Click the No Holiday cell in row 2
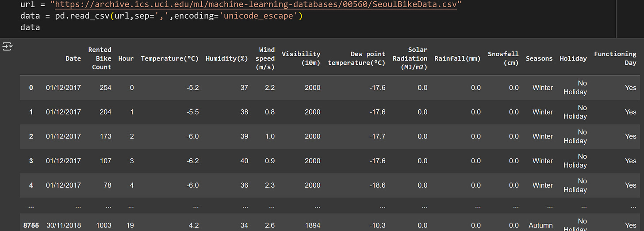Image resolution: width=644 pixels, height=231 pixels. coord(575,136)
